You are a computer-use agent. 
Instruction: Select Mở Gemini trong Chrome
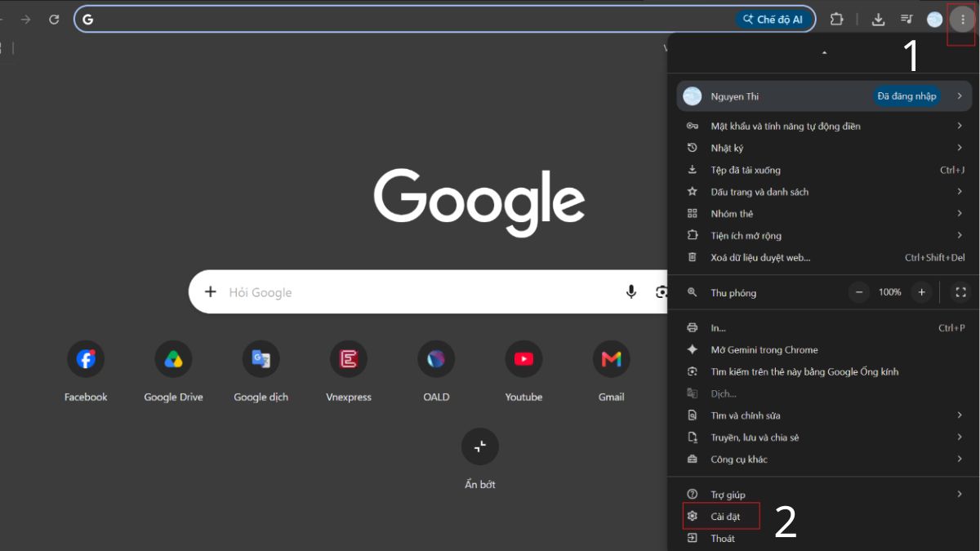[x=824, y=349]
